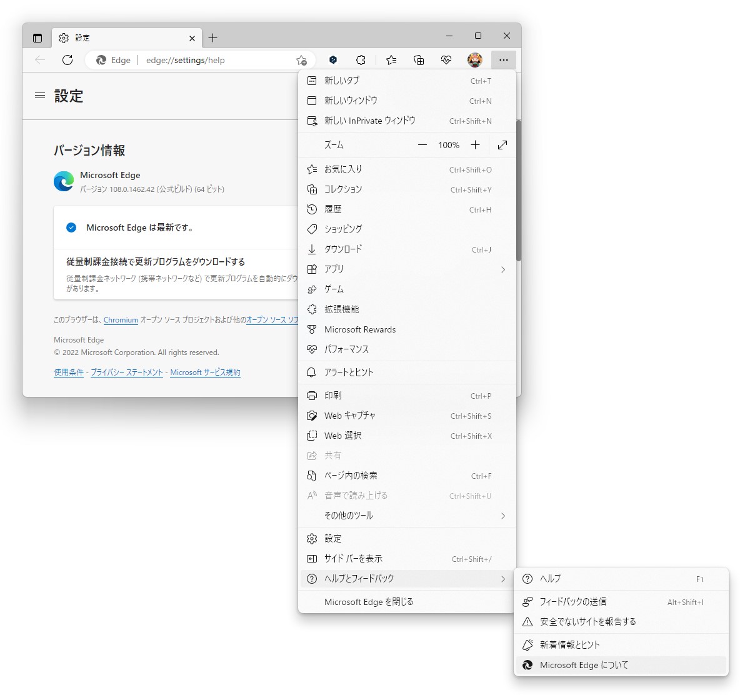Open the Extensions puzzle icon

361,60
